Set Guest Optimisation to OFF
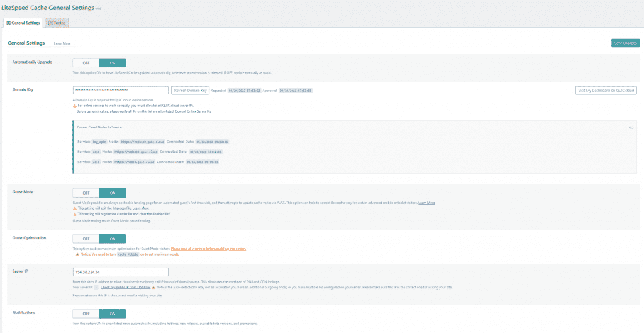 pyautogui.click(x=86, y=239)
